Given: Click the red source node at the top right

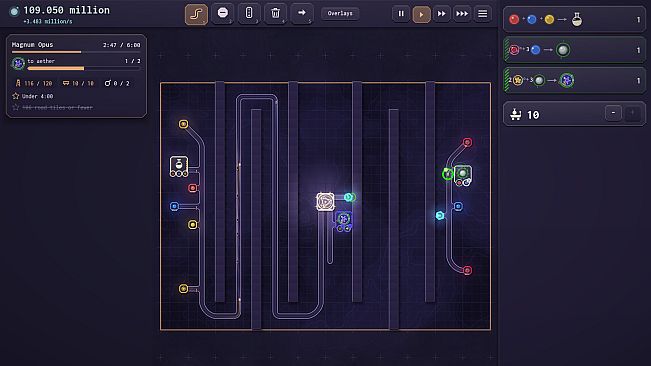Looking at the screenshot, I should click(x=467, y=142).
